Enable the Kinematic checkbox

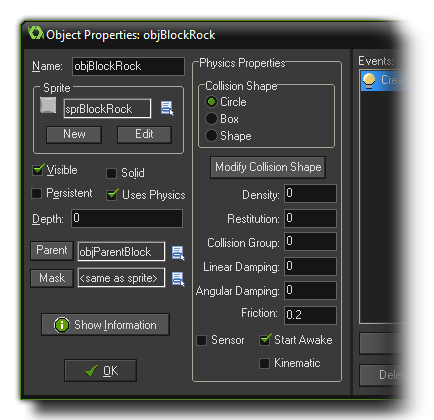coord(264,363)
